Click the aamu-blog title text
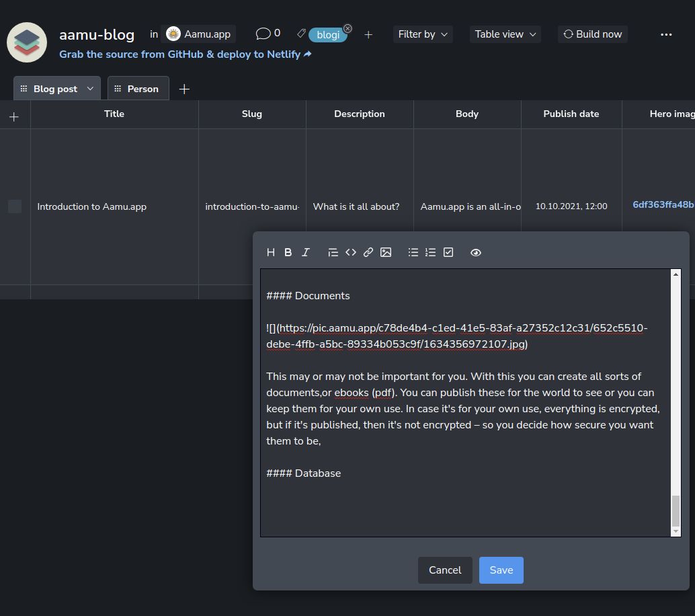 pos(97,34)
